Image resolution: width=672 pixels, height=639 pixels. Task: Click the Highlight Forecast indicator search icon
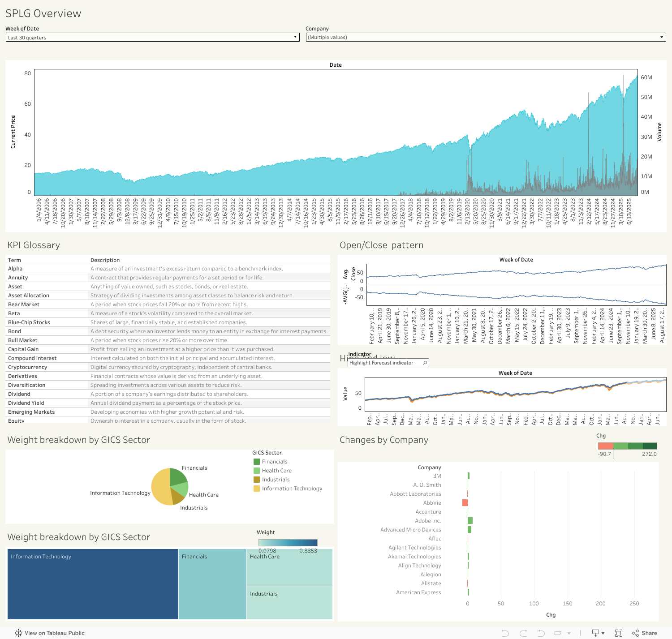(x=425, y=363)
